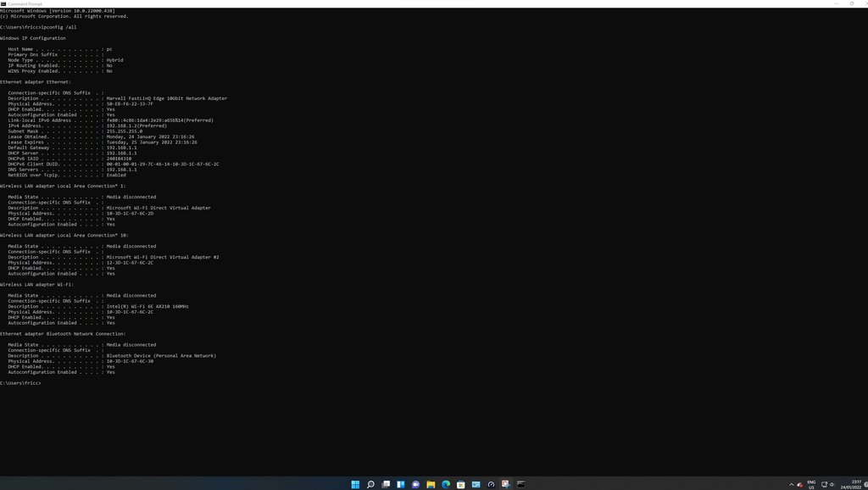
Task: Open the Widgets panel icon
Action: click(x=401, y=484)
